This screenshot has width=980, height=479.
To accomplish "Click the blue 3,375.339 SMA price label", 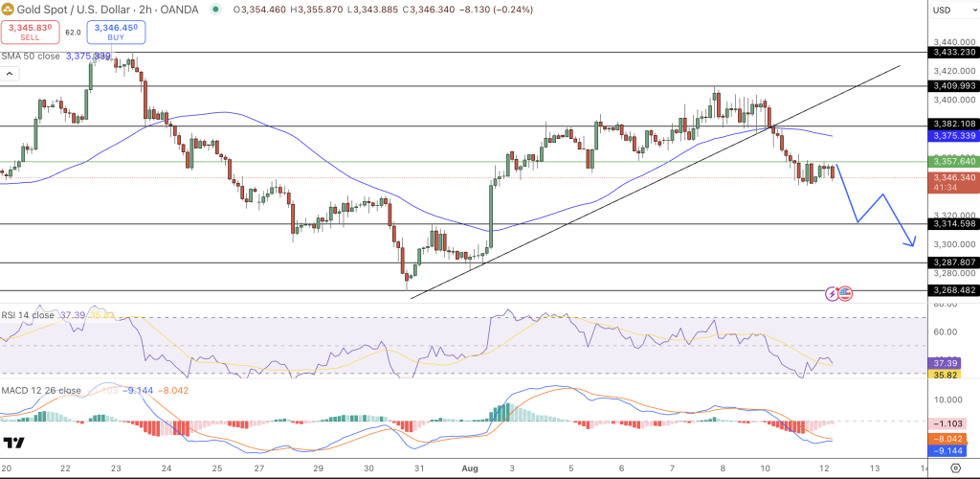I will point(953,135).
